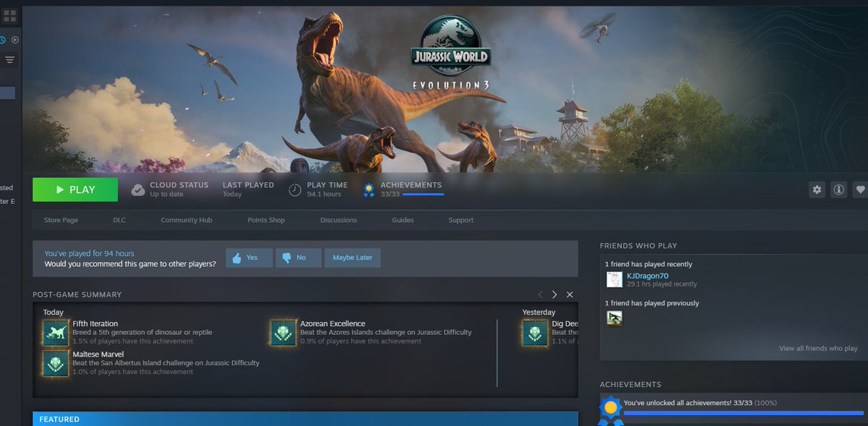Viewport: 868px width, 426px height.
Task: Open friend KJDragon70's profile name
Action: (647, 276)
